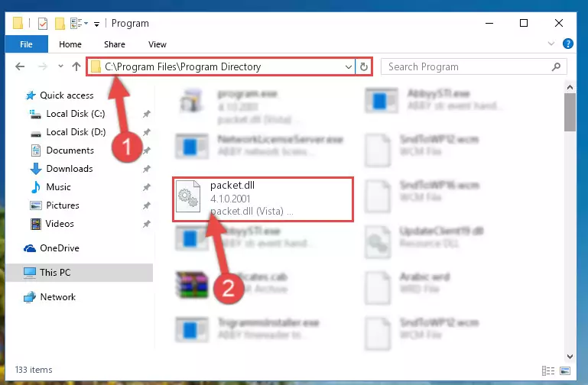Click the packet.dll gear file icon
Image resolution: width=588 pixels, height=385 pixels.
[188, 196]
